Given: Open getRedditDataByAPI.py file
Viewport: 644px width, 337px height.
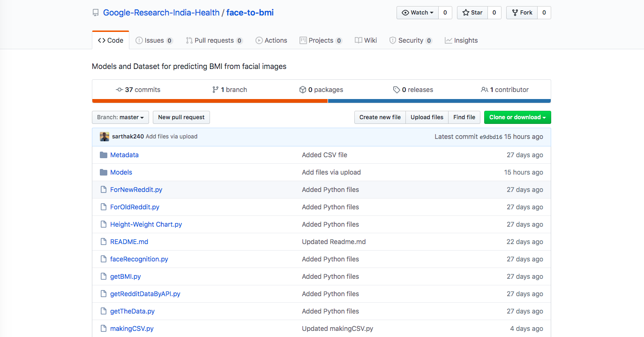Looking at the screenshot, I should point(145,294).
